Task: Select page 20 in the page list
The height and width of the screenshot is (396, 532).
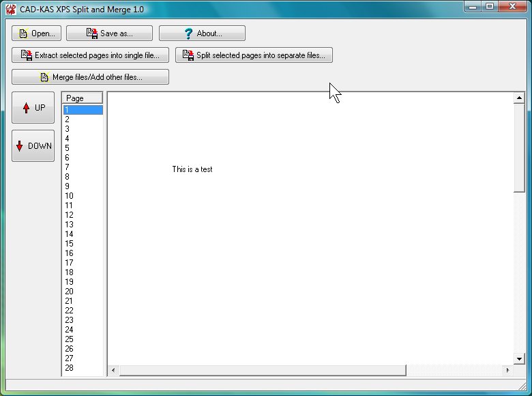Action: [82, 292]
